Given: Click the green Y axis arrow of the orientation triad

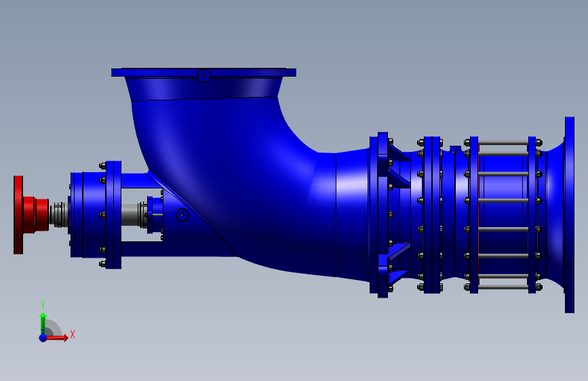Looking at the screenshot, I should click(43, 323).
